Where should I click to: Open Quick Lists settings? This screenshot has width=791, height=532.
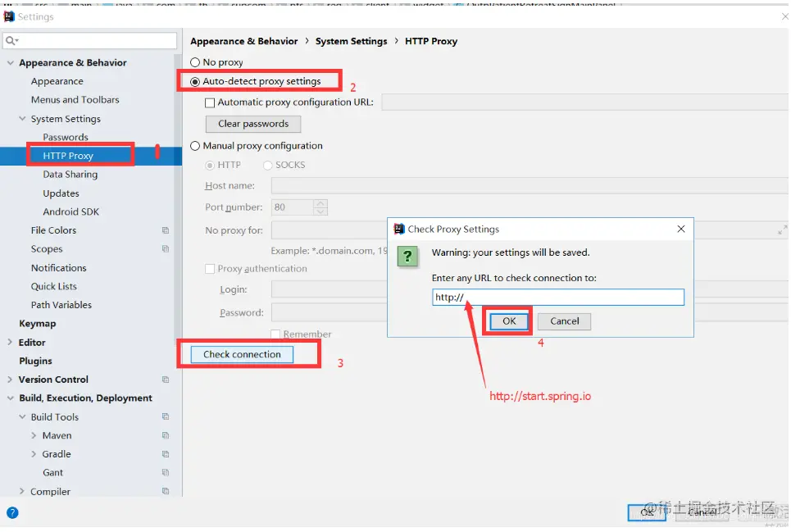pos(54,286)
